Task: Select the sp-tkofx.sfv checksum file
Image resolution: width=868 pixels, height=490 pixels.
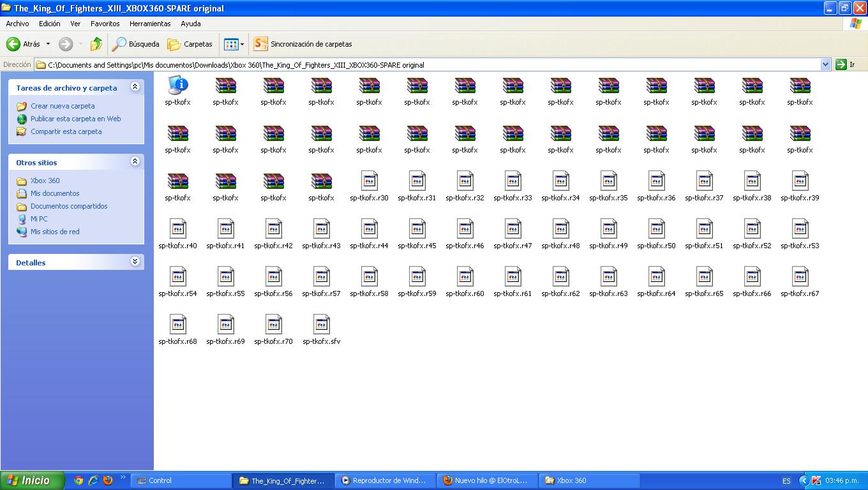Action: coord(321,330)
